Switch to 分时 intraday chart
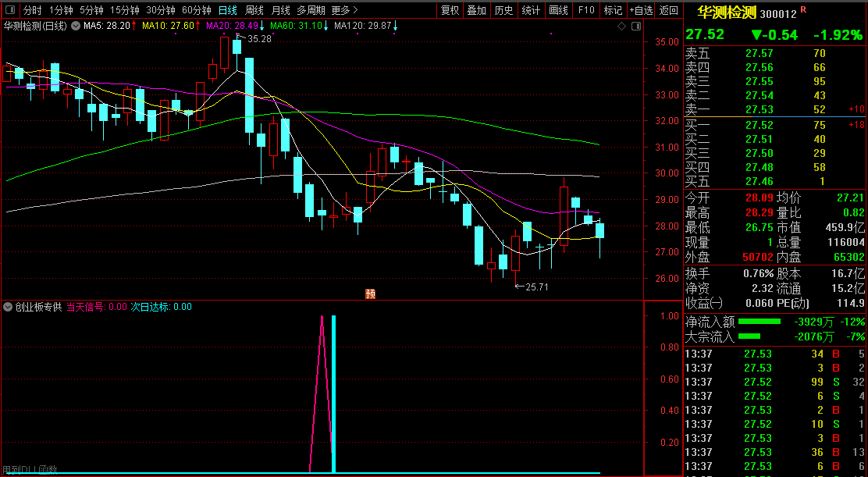 [33, 10]
